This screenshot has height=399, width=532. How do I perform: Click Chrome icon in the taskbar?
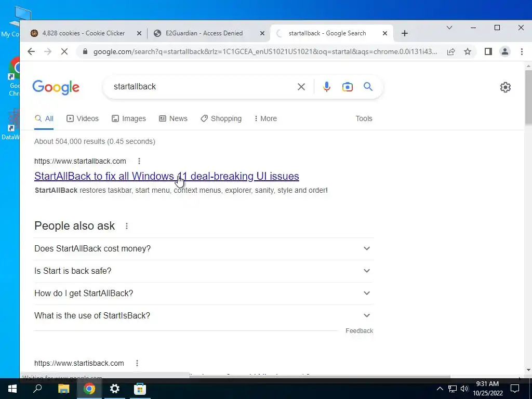[x=89, y=389]
